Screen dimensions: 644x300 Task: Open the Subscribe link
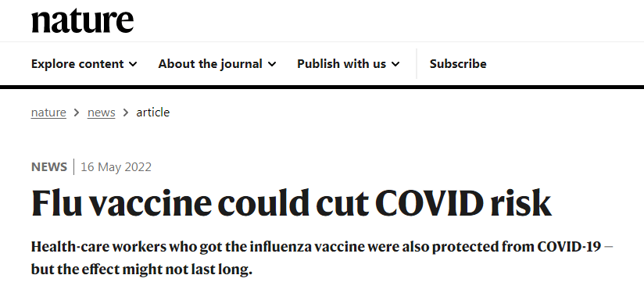[x=458, y=64]
